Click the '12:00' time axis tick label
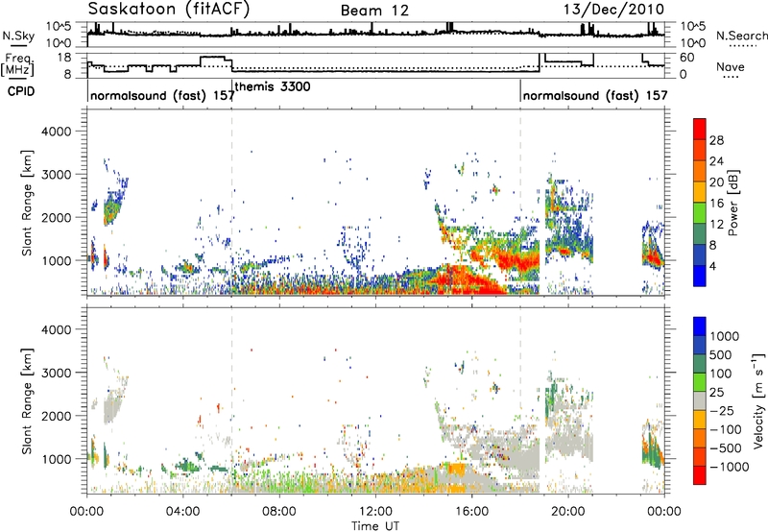 click(x=375, y=512)
